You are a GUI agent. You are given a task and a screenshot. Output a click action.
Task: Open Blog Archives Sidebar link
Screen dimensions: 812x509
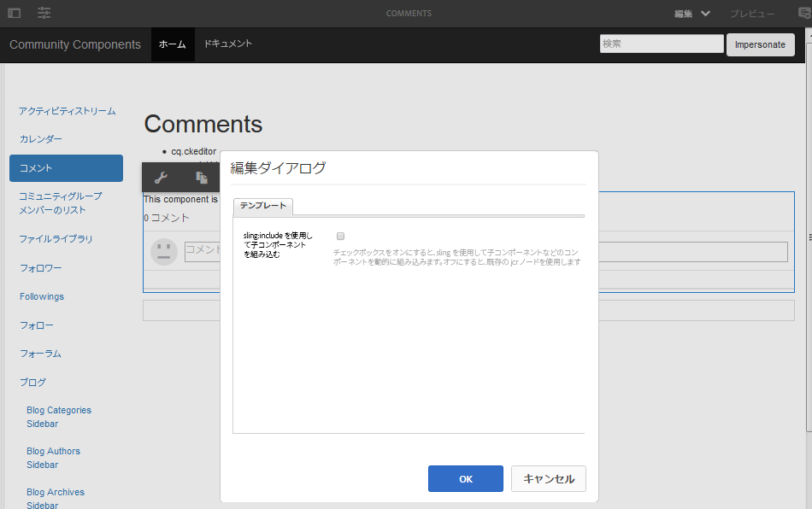pyautogui.click(x=56, y=498)
